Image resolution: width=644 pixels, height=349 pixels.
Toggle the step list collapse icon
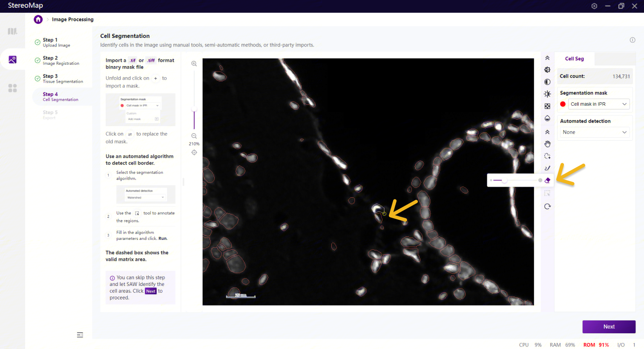coord(80,335)
